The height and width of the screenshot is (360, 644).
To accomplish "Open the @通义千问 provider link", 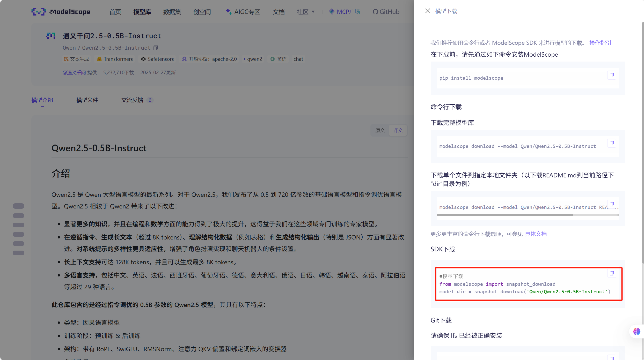I will (x=74, y=73).
